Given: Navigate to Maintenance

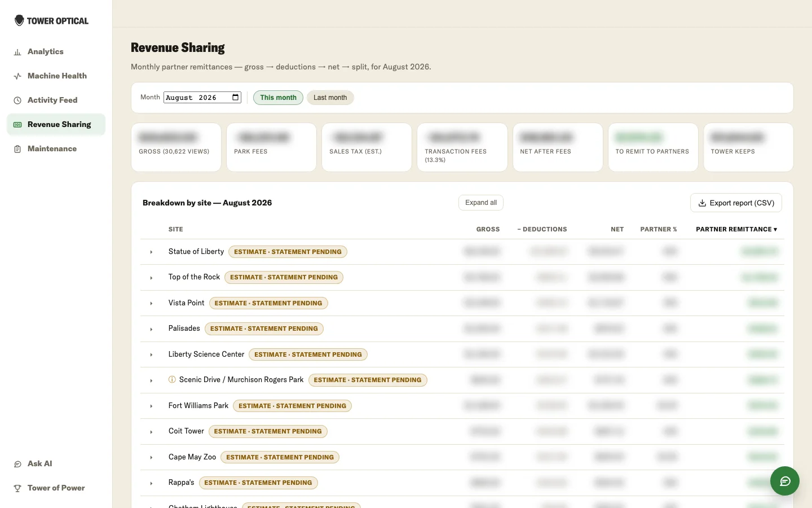Looking at the screenshot, I should pyautogui.click(x=56, y=149).
